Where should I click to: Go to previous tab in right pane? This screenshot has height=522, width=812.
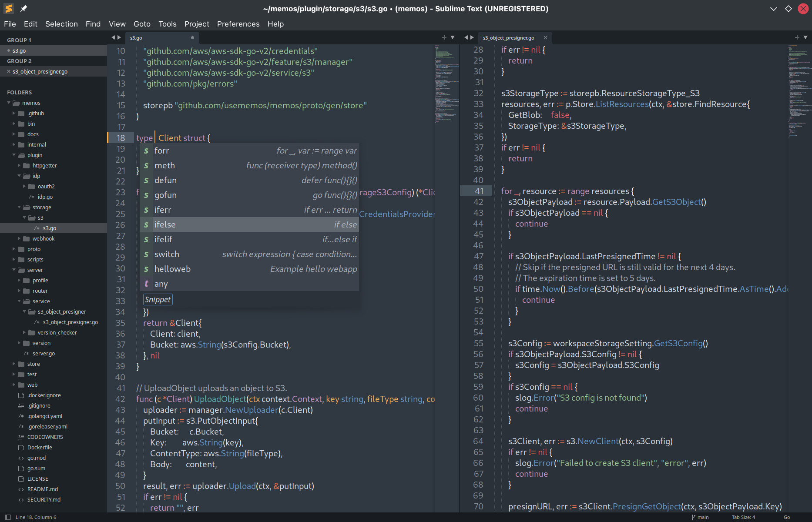[x=466, y=37]
